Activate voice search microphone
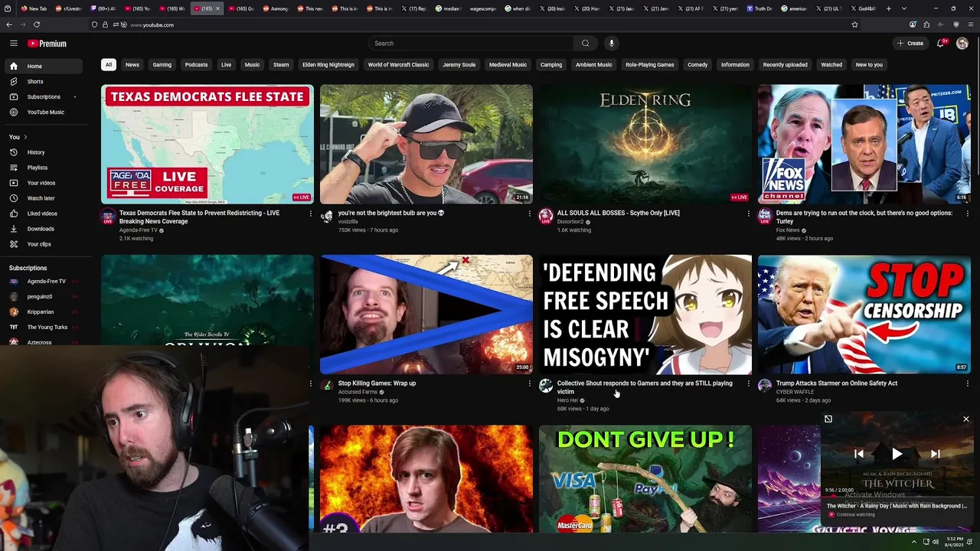Screen dimensions: 980x551 coord(611,44)
